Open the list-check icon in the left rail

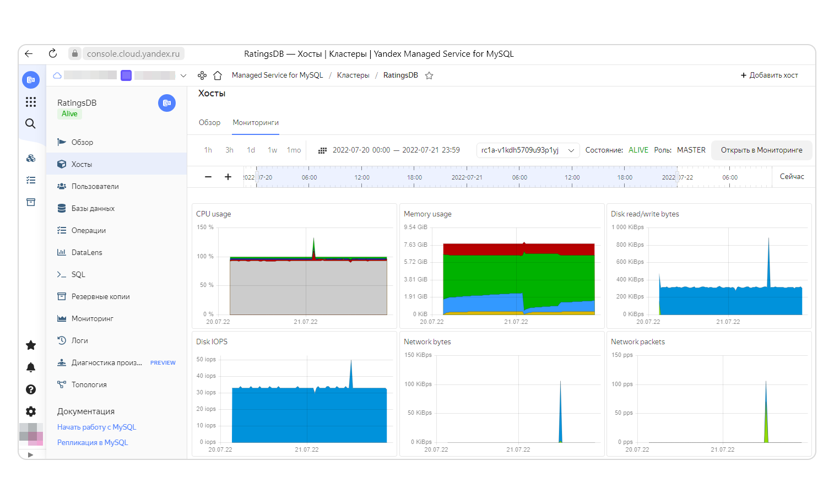pos(31,180)
